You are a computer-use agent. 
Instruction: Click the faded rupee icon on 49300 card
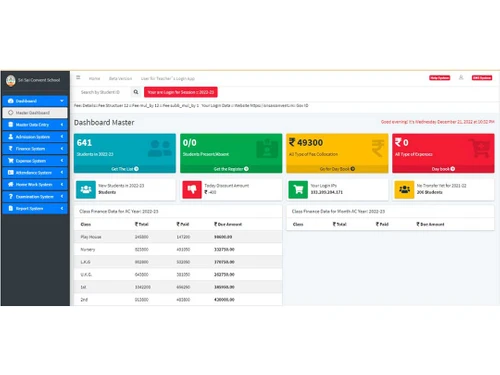click(x=378, y=148)
